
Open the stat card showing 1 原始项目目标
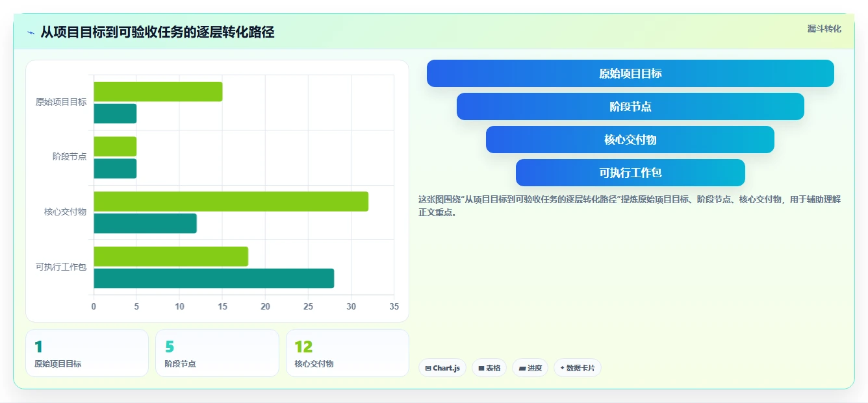[x=87, y=353]
